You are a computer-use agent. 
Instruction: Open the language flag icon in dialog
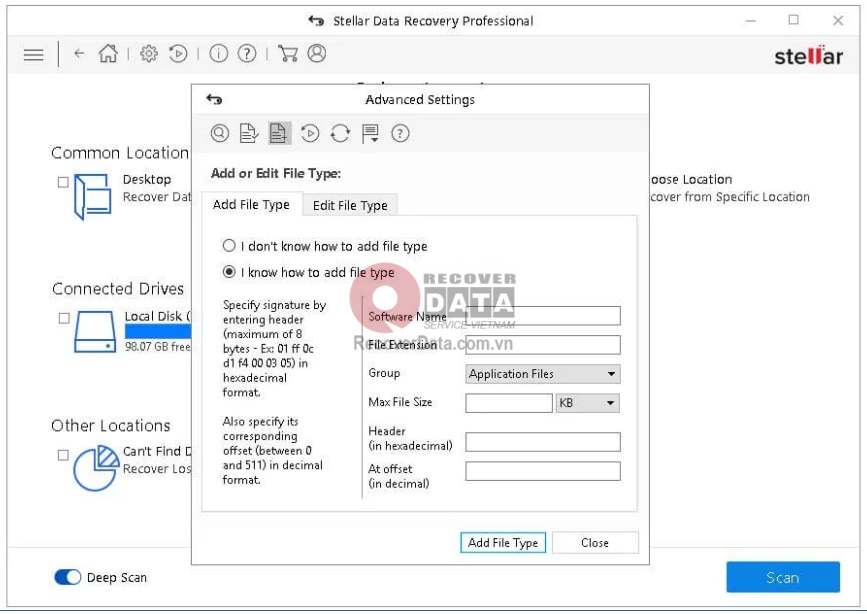pos(370,133)
